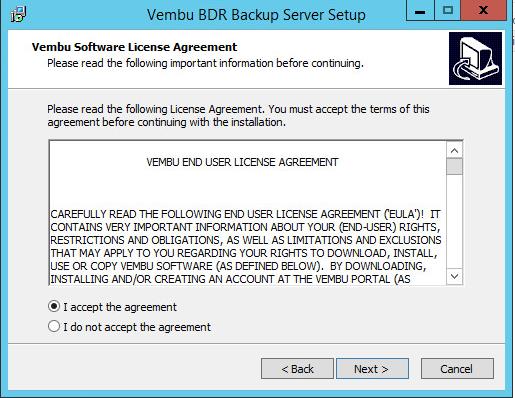Click the VEMBU END USER LICENSE AGREEMENT heading
The width and height of the screenshot is (515, 398).
coord(242,162)
